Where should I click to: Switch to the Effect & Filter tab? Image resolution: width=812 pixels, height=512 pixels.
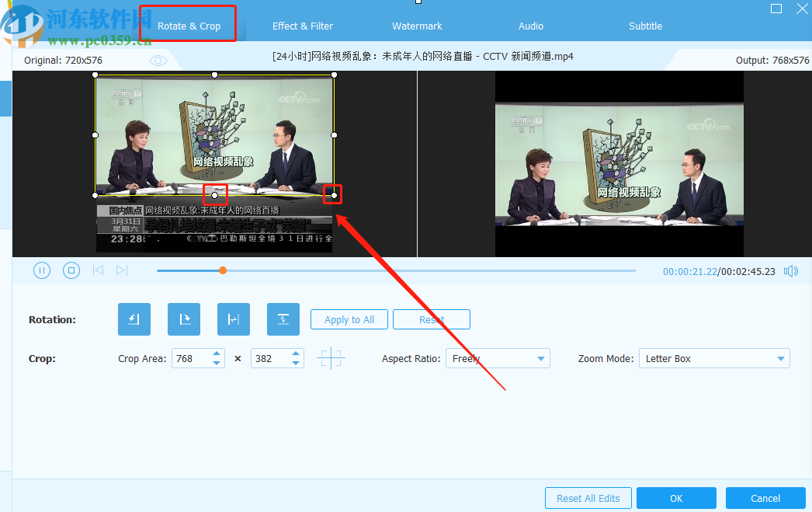tap(302, 26)
